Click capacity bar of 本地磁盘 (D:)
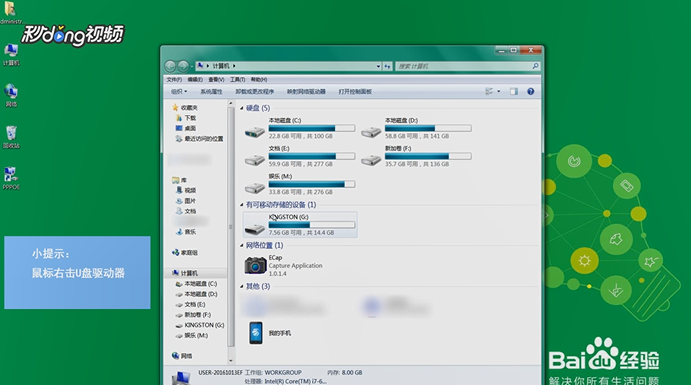The height and width of the screenshot is (385, 691). pos(428,128)
